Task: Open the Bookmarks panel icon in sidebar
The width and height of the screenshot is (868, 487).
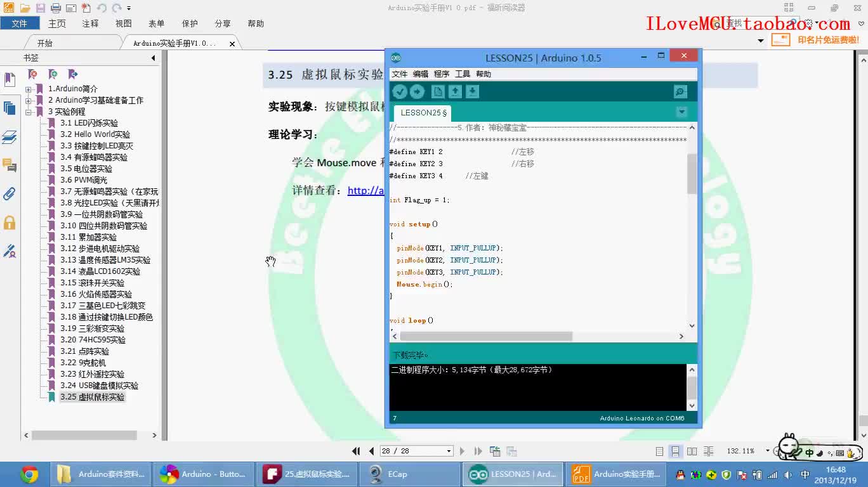Action: coord(10,80)
